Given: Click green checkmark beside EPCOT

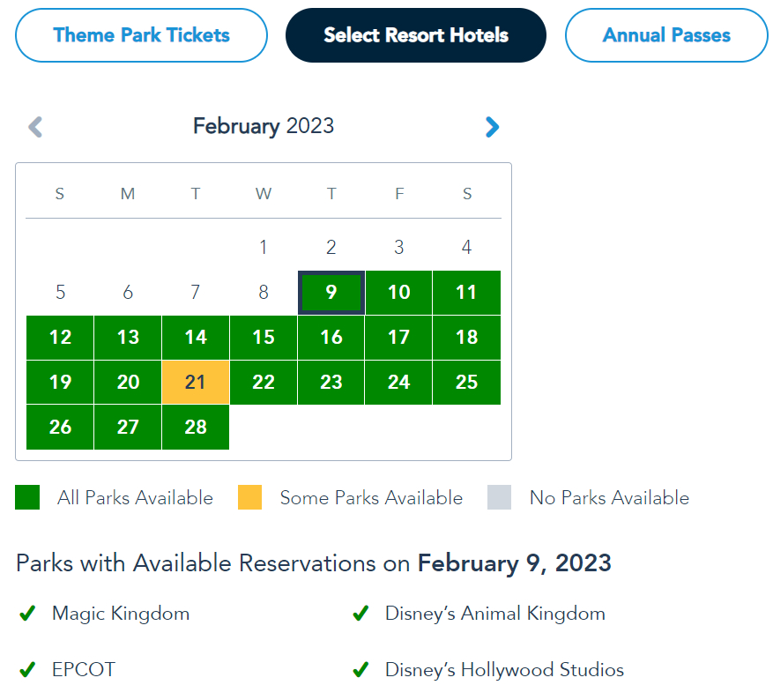Looking at the screenshot, I should [x=27, y=670].
